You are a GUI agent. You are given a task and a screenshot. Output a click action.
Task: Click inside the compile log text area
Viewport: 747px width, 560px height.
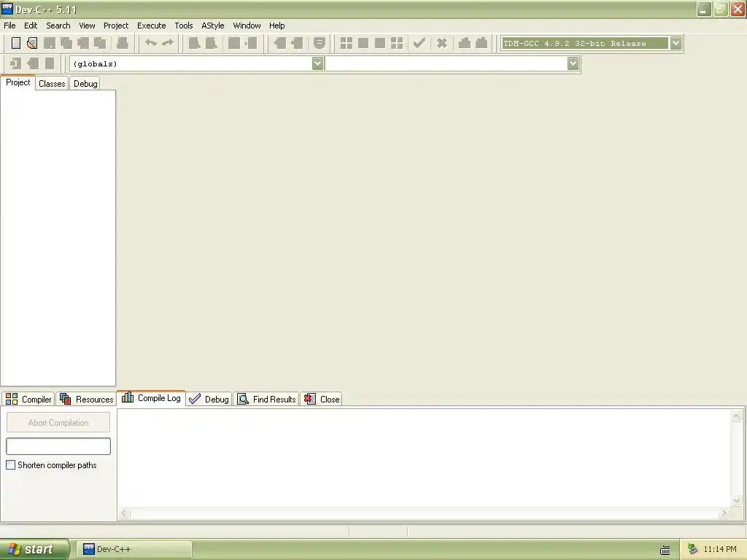pos(424,458)
